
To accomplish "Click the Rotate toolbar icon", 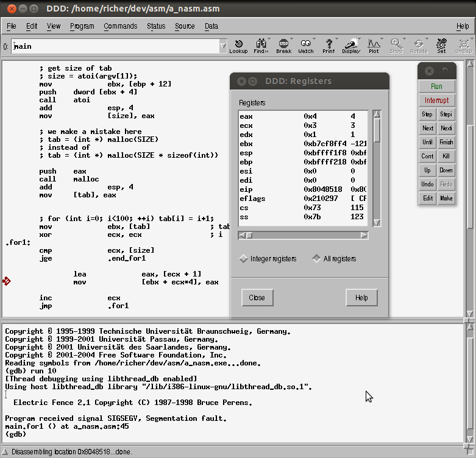I will [419, 46].
